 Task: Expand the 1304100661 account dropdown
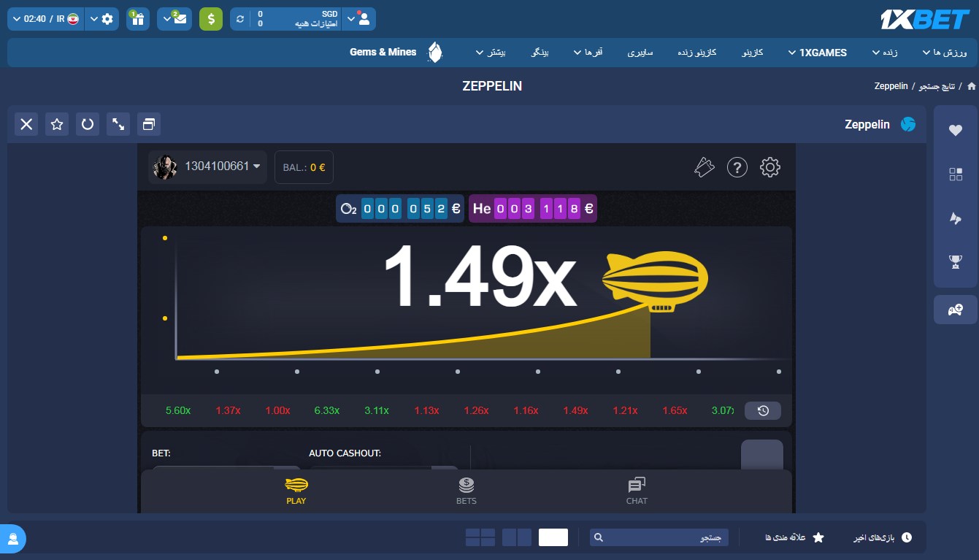256,166
